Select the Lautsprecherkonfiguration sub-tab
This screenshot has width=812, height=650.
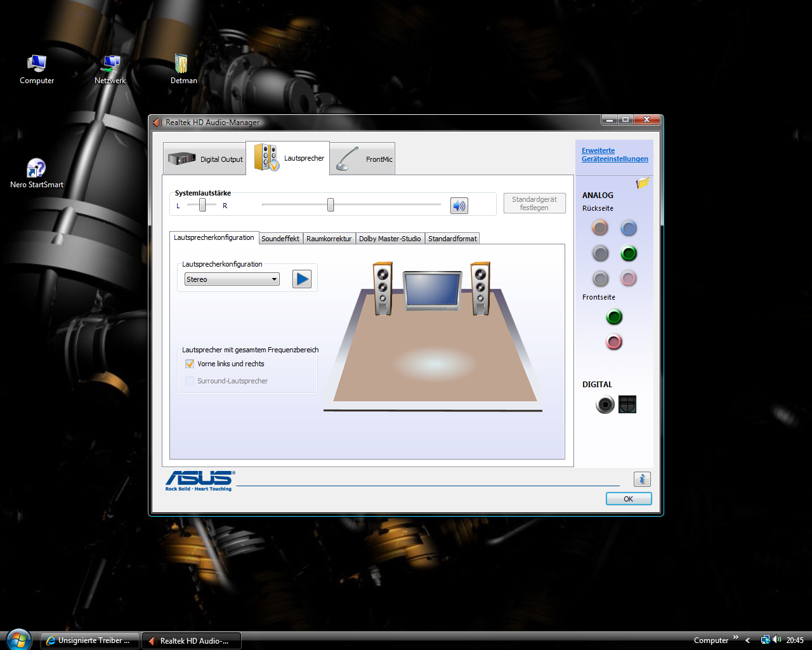tap(214, 237)
